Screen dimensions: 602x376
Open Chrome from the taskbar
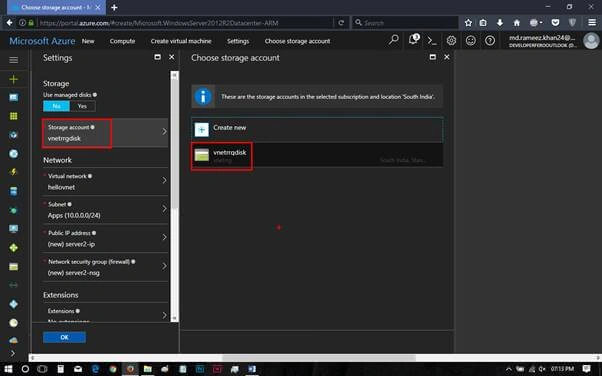point(113,369)
